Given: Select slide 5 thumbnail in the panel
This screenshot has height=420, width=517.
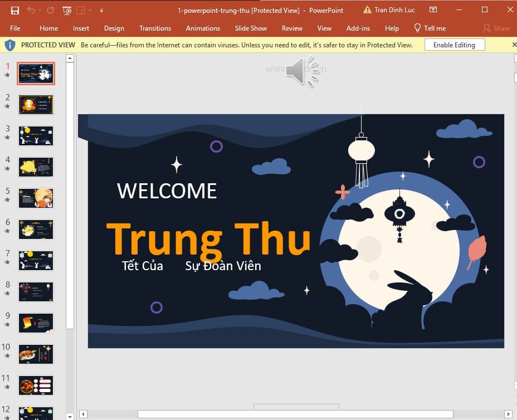Looking at the screenshot, I should (x=36, y=198).
